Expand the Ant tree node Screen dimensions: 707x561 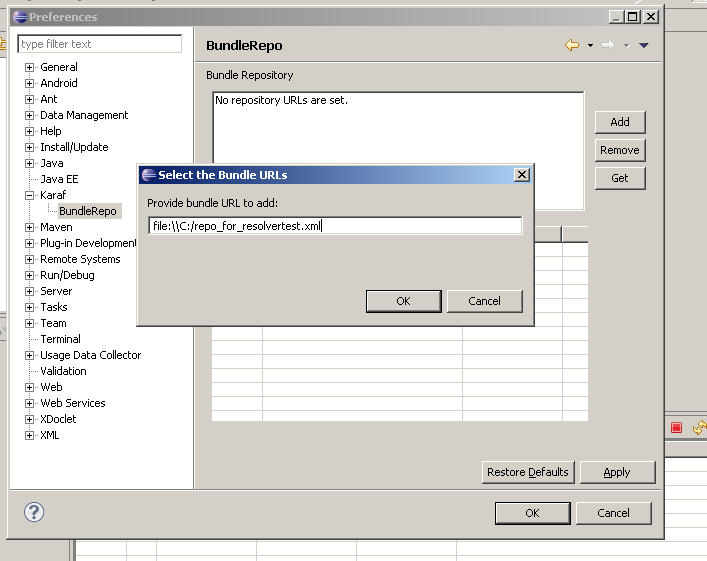pos(29,100)
